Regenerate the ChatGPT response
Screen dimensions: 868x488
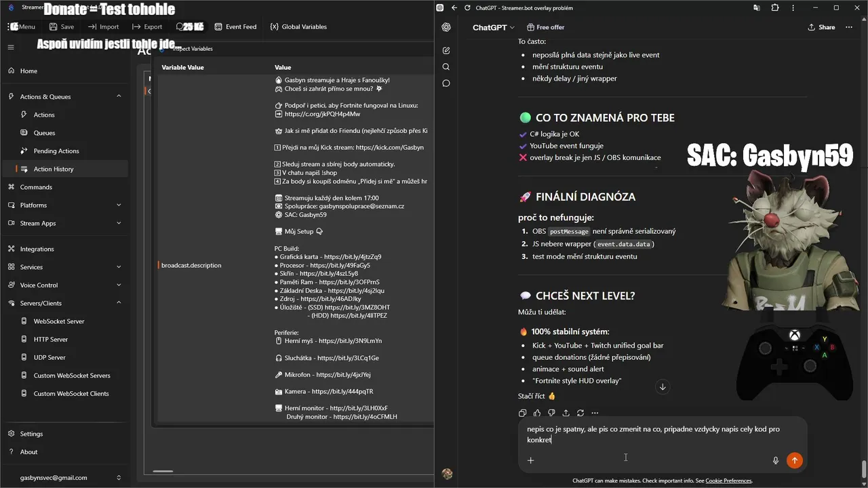(580, 413)
